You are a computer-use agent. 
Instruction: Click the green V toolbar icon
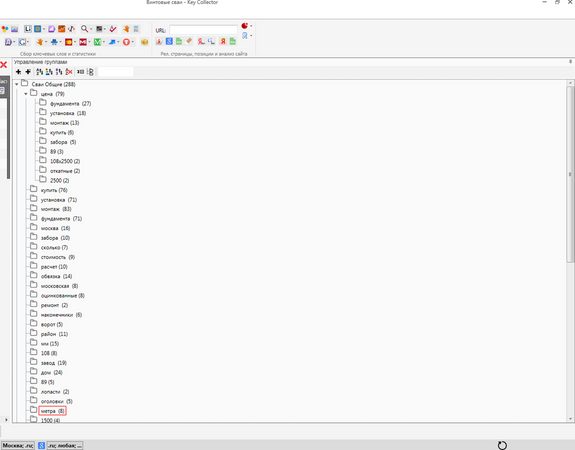coord(97,42)
